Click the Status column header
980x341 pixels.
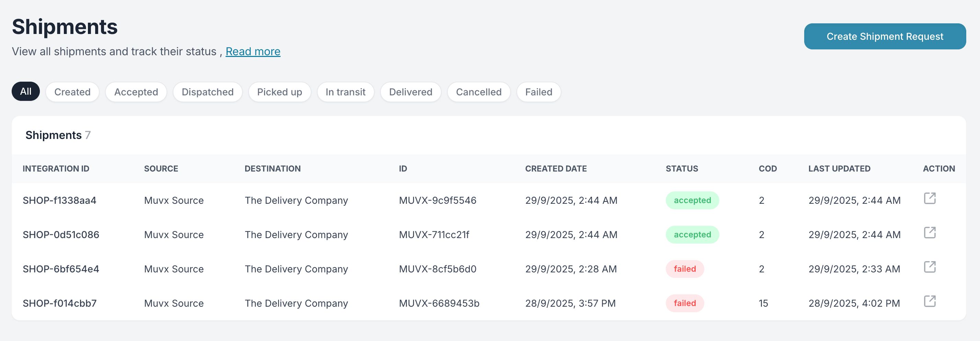681,168
